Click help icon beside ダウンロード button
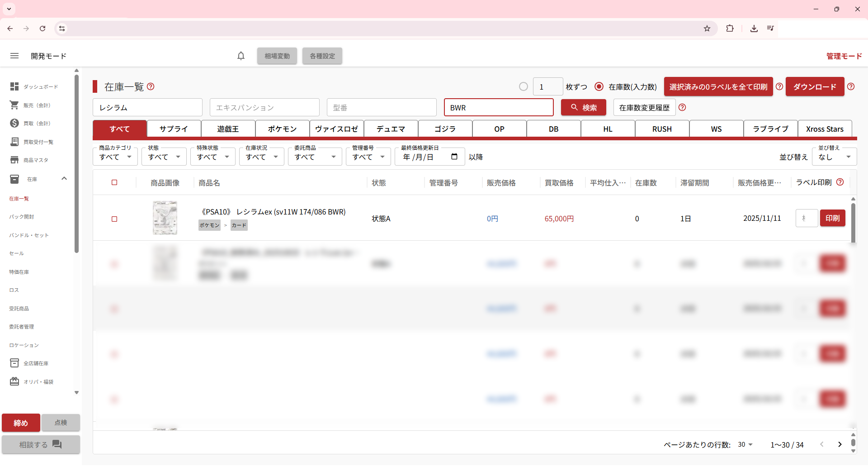The width and height of the screenshot is (868, 467). 851,86
